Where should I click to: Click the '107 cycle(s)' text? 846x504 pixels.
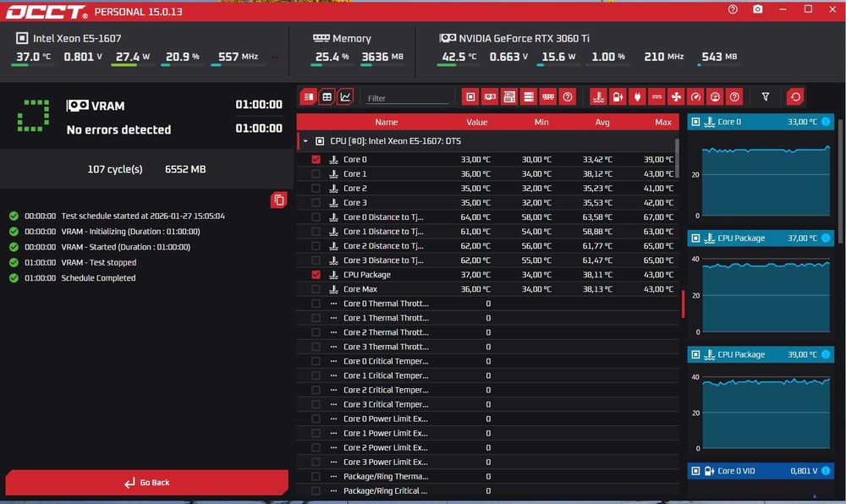[115, 169]
